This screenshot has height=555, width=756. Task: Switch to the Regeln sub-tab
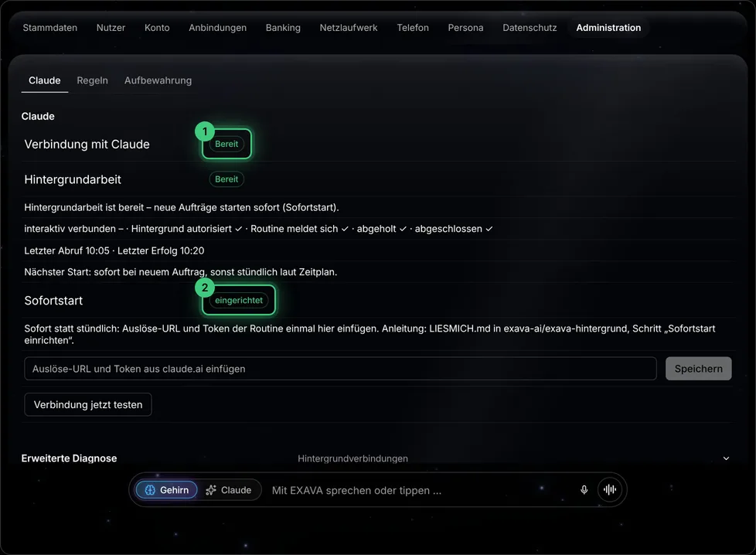tap(93, 80)
